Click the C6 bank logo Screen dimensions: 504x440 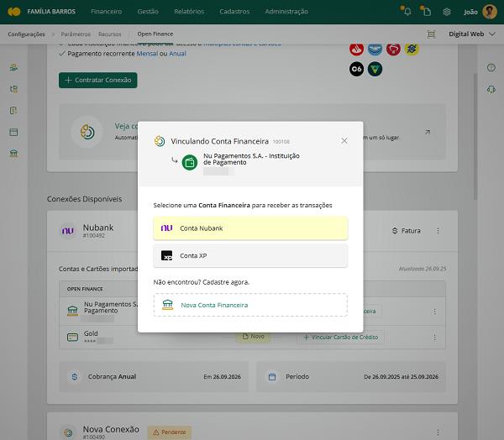pyautogui.click(x=356, y=69)
